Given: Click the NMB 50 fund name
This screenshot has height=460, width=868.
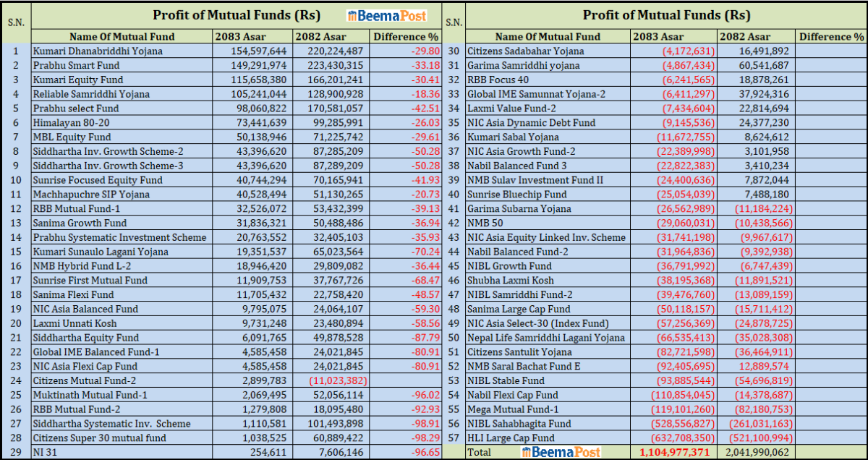Looking at the screenshot, I should pos(485,223).
